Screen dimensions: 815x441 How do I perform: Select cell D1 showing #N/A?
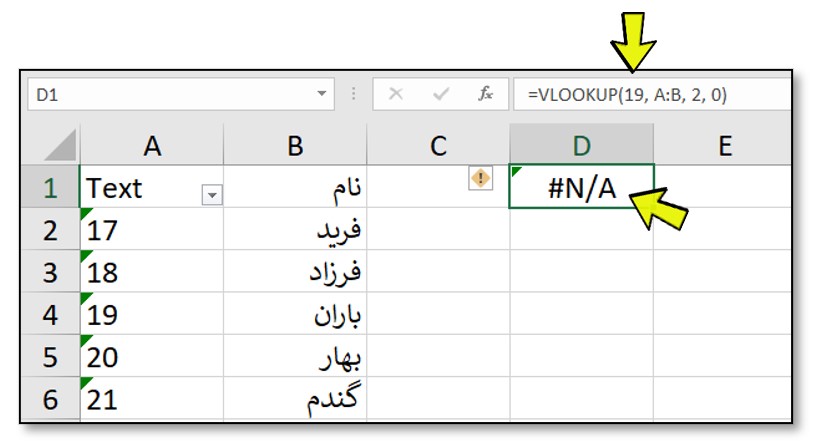tap(581, 187)
